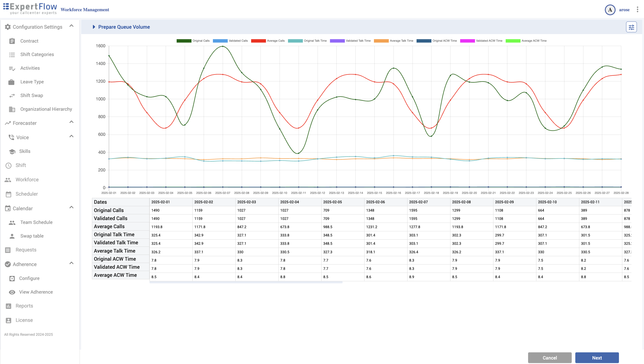Collapse the Configuration Settings section

[71, 26]
